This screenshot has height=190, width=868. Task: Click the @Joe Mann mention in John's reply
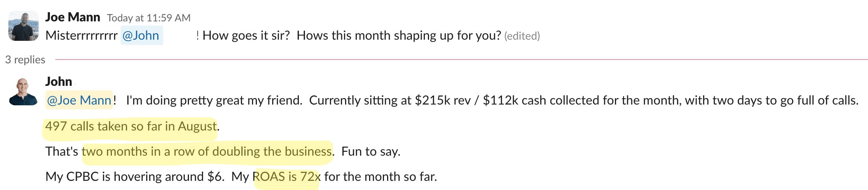pos(79,100)
